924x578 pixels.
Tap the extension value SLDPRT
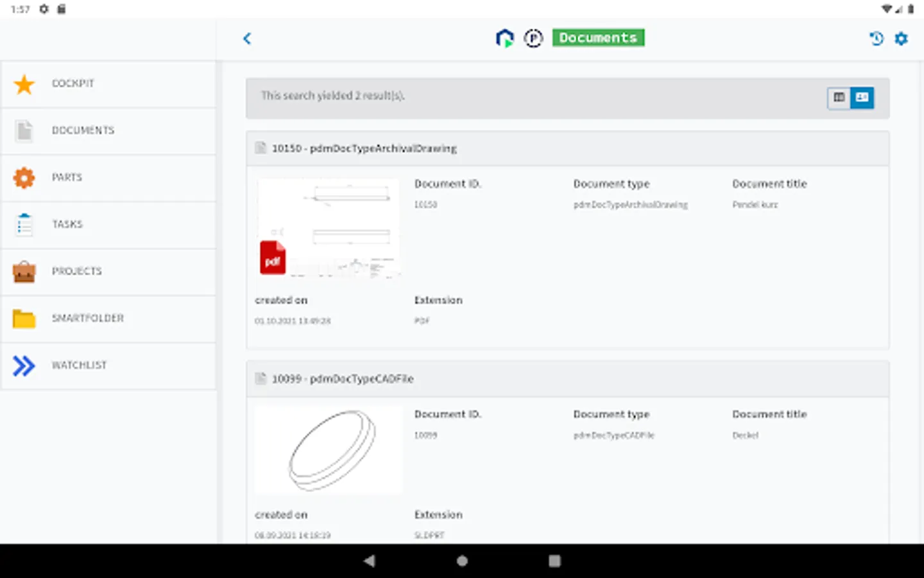pyautogui.click(x=429, y=536)
